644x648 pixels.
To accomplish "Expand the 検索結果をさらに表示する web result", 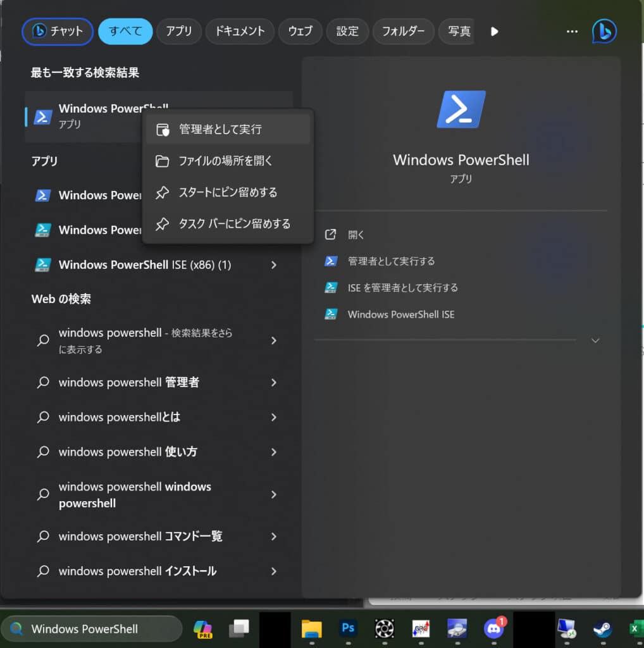I will click(273, 340).
